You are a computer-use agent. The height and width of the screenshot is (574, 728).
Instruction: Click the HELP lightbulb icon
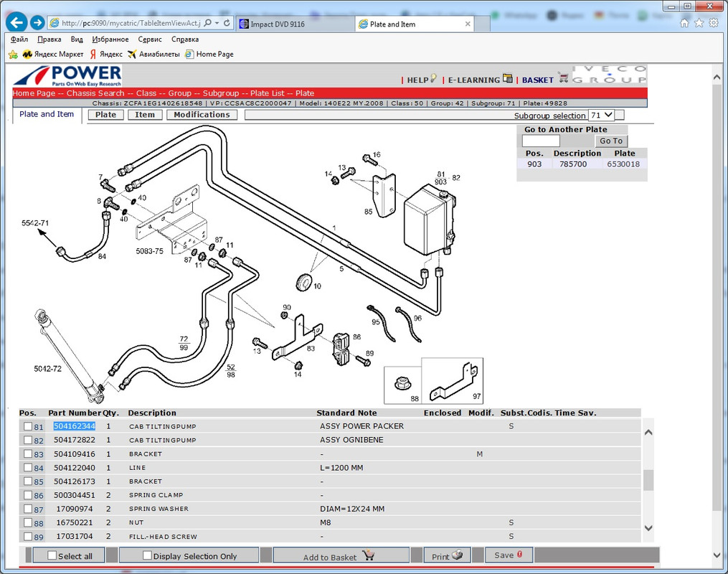(434, 78)
